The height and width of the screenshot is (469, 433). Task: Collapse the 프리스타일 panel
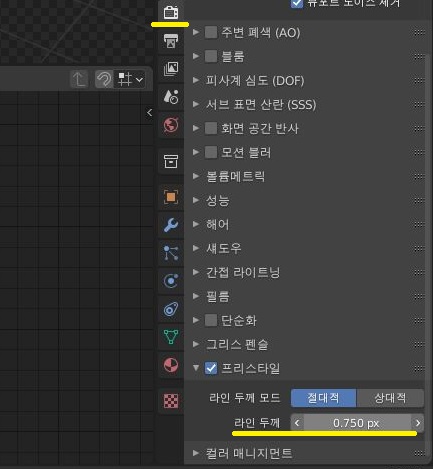click(196, 368)
